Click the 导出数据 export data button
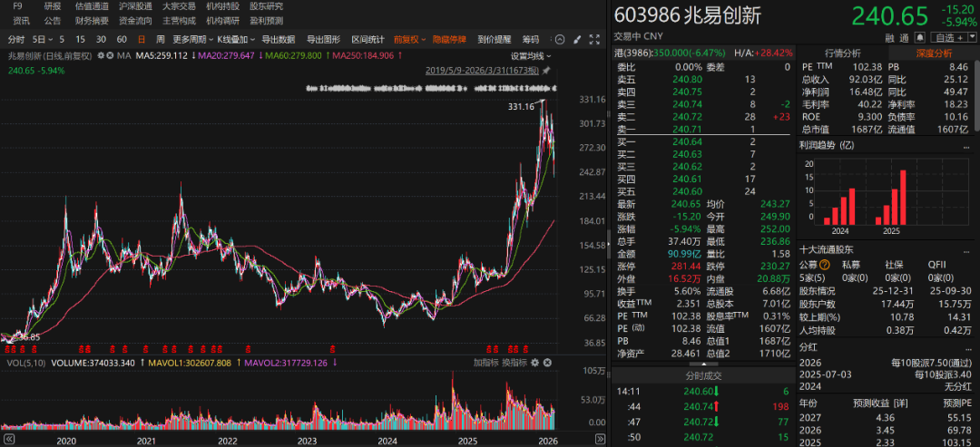980x447 pixels. point(278,39)
